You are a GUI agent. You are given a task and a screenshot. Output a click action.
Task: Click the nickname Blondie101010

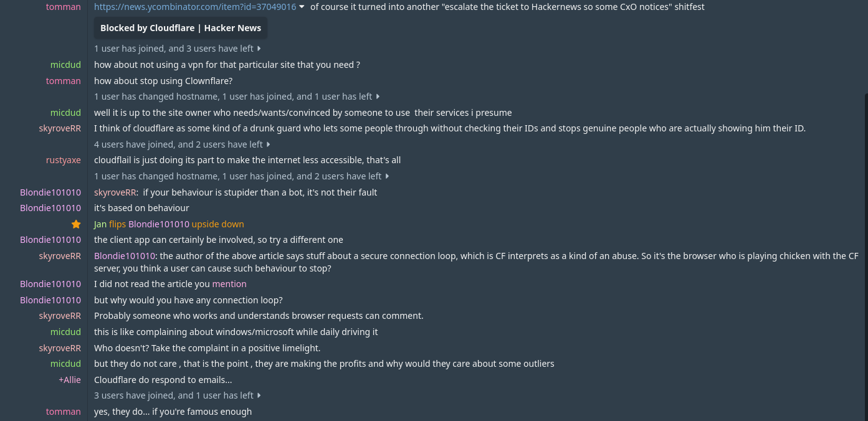[x=50, y=192]
